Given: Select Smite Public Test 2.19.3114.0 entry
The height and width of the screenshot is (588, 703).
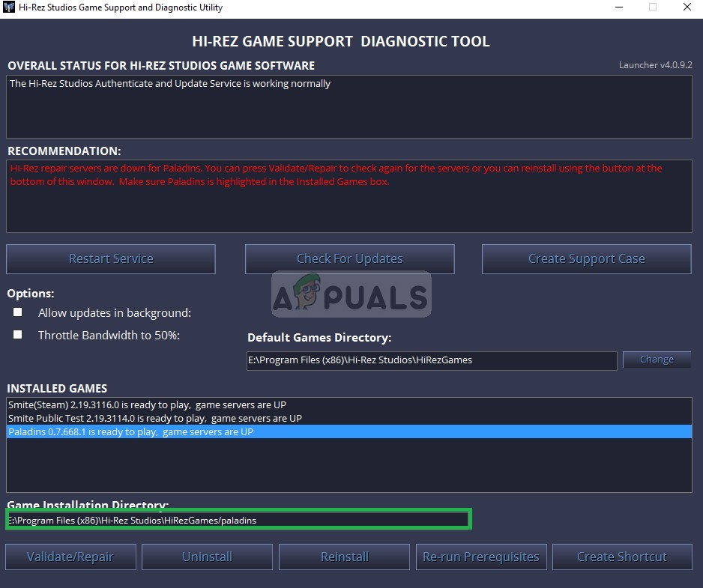Looking at the screenshot, I should click(349, 418).
